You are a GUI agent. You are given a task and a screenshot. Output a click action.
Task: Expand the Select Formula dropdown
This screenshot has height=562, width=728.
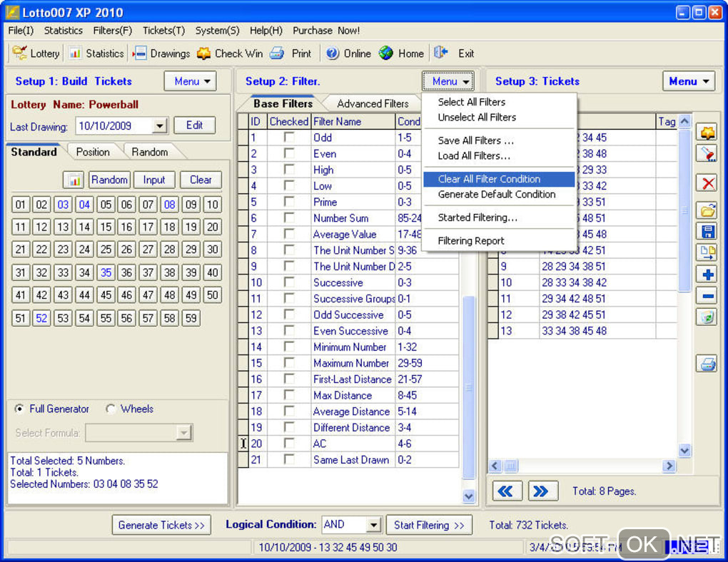(184, 433)
